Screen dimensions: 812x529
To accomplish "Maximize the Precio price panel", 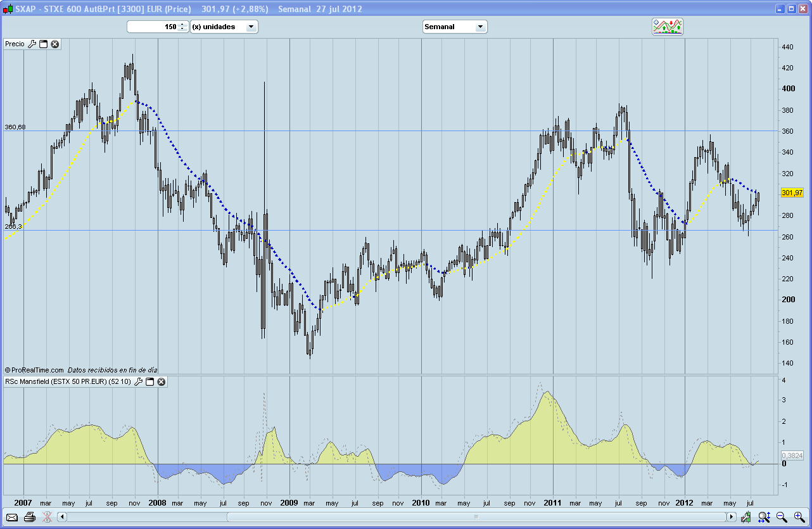I will [x=44, y=44].
